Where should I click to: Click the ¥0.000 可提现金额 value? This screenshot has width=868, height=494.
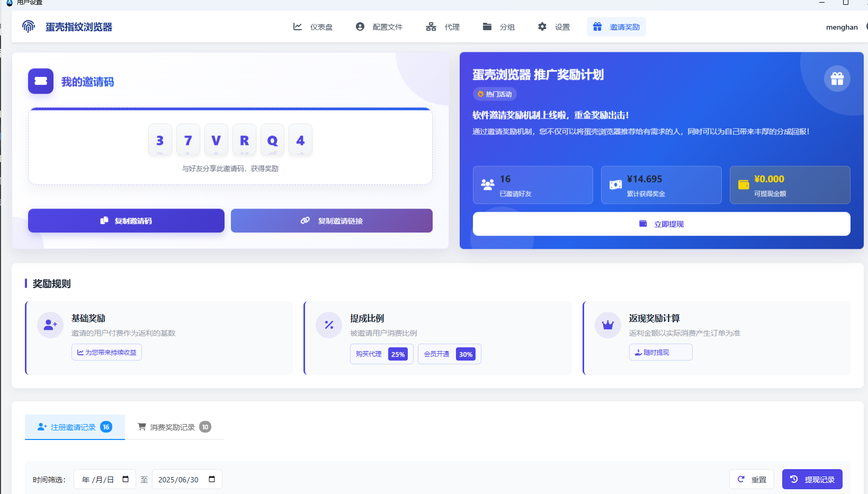tap(769, 179)
